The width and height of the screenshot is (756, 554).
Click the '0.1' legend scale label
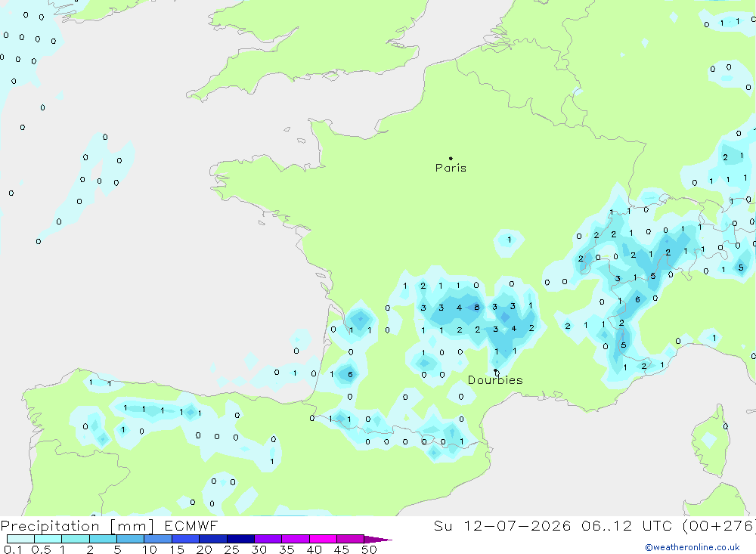point(13,549)
